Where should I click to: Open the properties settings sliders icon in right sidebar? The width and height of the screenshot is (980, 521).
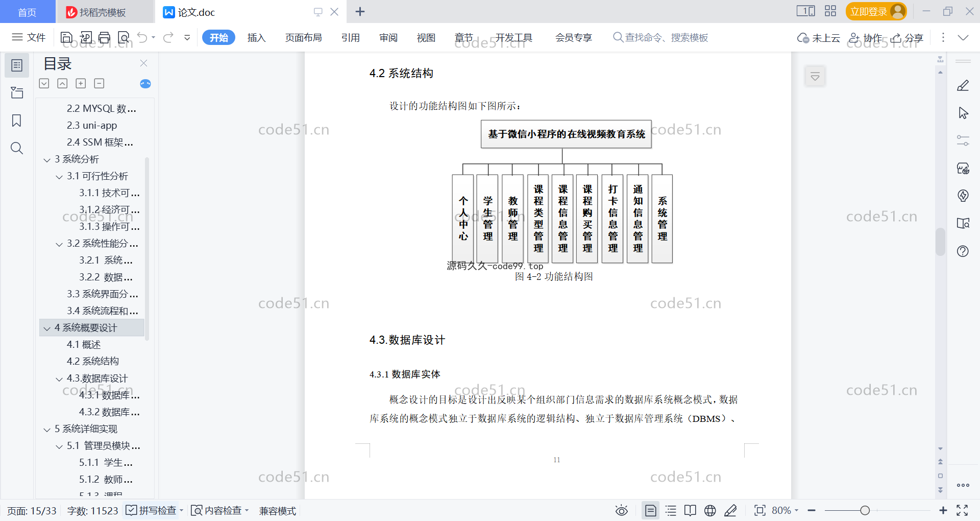pyautogui.click(x=963, y=140)
